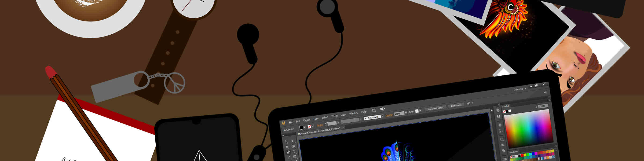Select the blue swatch in Swatches panel
The image size is (644, 161).
point(533,154)
